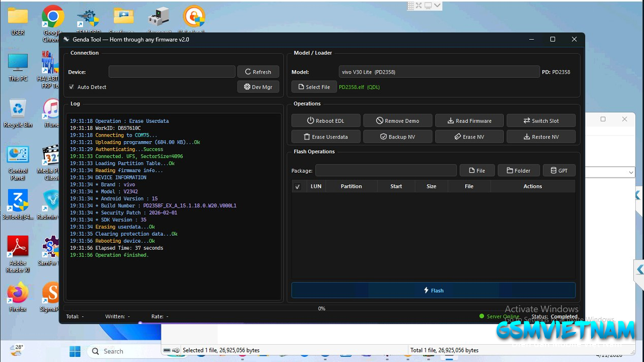
Task: Open the Dev Mgr button
Action: [x=258, y=87]
